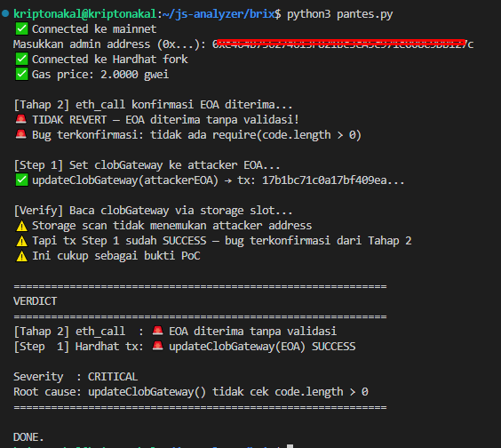
Task: Click the siren icon in '[Tahap 2] eth_call' verdict line
Action: [x=158, y=331]
